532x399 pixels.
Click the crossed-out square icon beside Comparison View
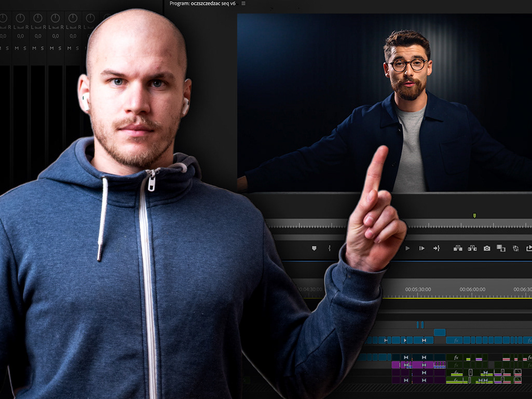click(516, 249)
